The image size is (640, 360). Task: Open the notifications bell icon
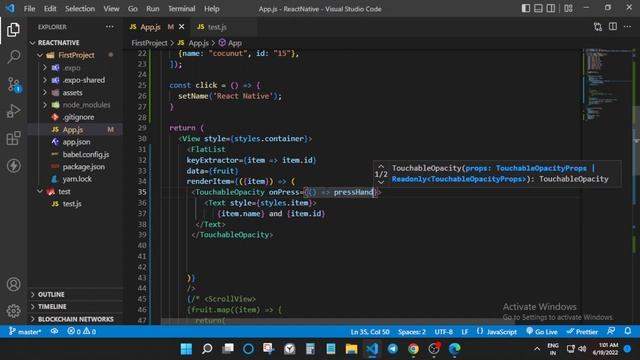point(628,331)
